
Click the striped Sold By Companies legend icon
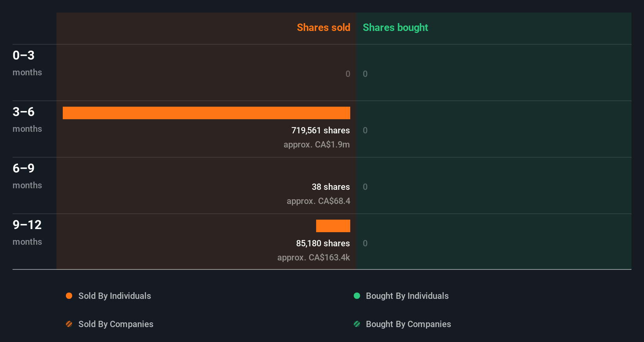tap(69, 324)
